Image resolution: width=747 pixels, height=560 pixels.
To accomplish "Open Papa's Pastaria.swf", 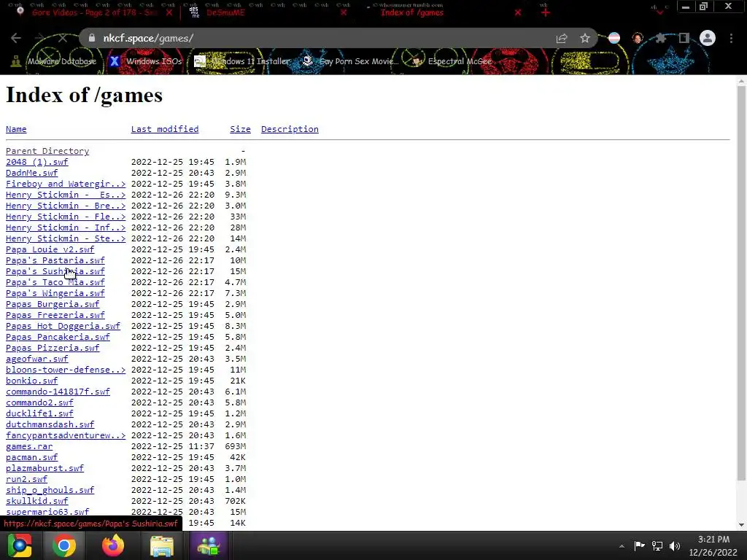I will (55, 260).
